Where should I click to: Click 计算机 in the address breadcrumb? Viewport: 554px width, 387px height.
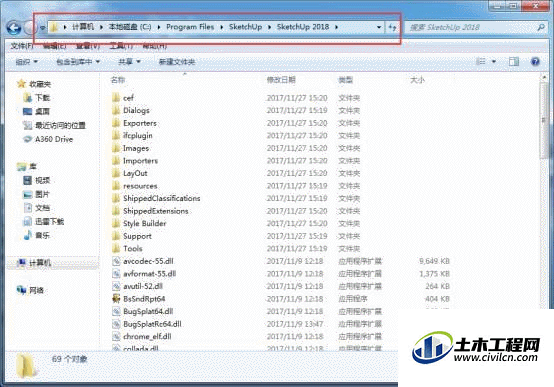coord(83,27)
